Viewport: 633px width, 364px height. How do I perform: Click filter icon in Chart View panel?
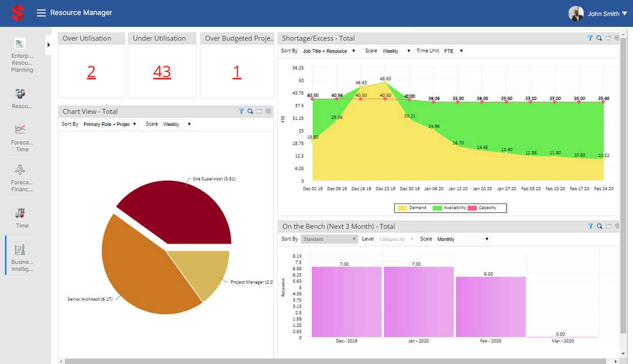[x=241, y=112]
